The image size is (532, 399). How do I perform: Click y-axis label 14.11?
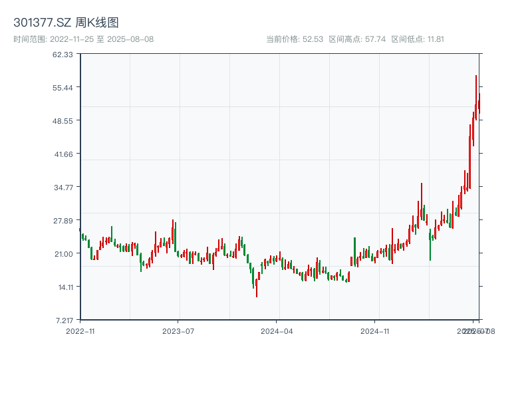point(66,287)
